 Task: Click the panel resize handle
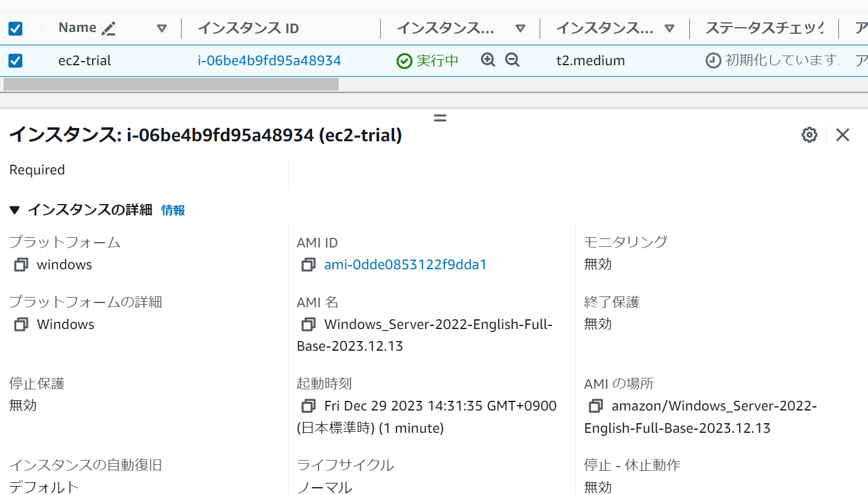440,118
